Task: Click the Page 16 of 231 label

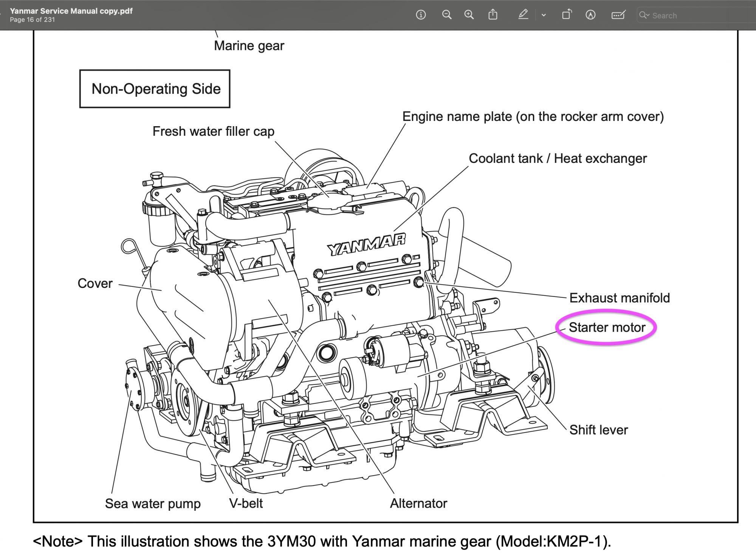Action: (32, 20)
